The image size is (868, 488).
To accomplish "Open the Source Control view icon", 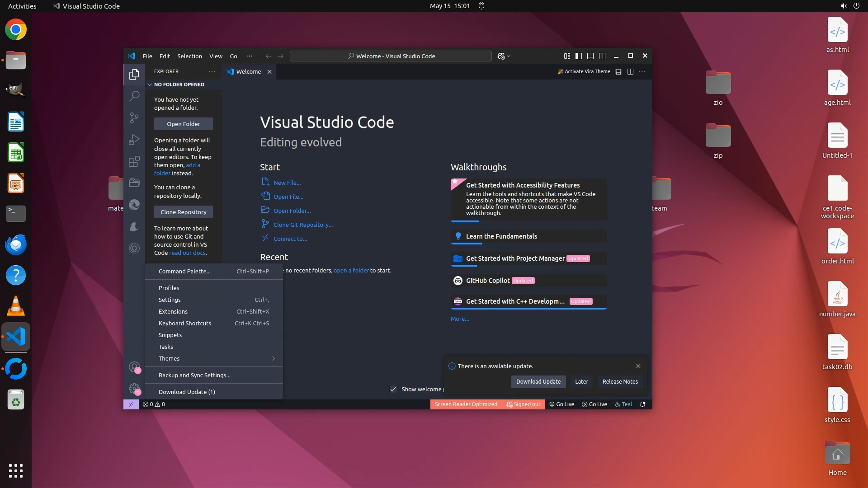I will click(x=134, y=118).
